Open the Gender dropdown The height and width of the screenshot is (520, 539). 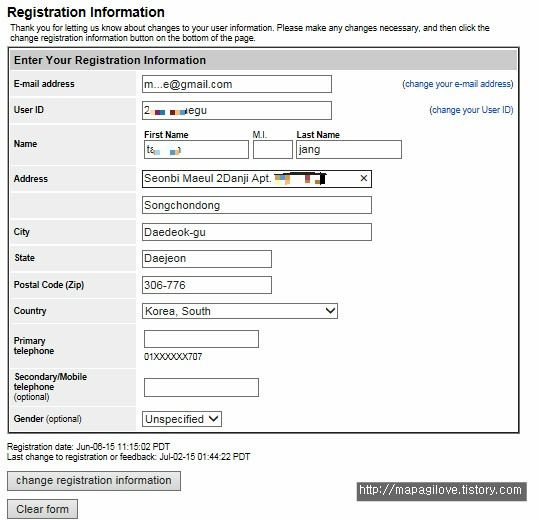click(x=182, y=419)
